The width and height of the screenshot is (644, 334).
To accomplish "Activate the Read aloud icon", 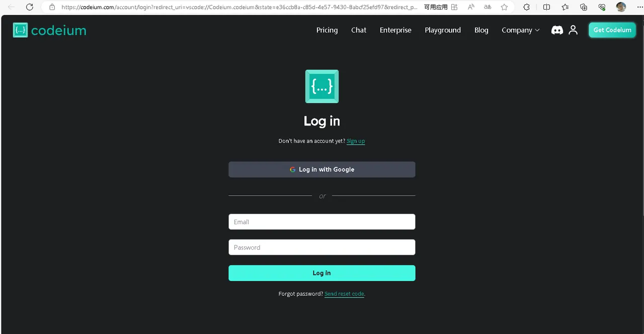I will click(471, 7).
